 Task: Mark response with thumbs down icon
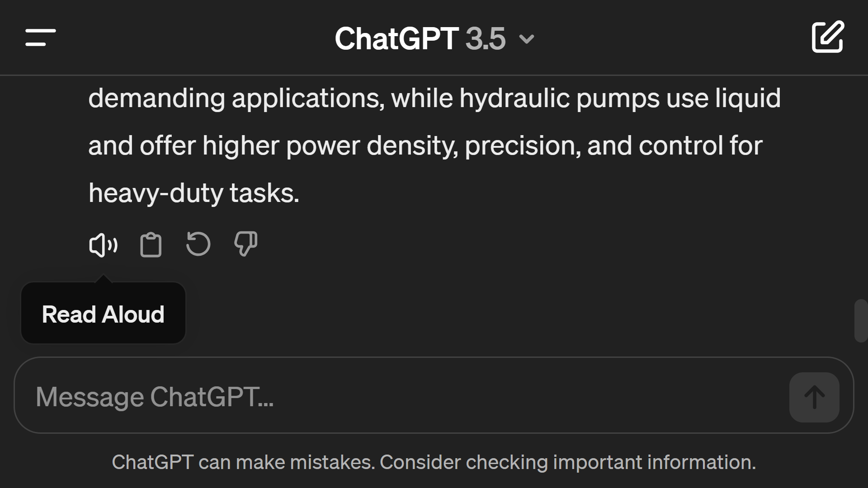coord(245,244)
